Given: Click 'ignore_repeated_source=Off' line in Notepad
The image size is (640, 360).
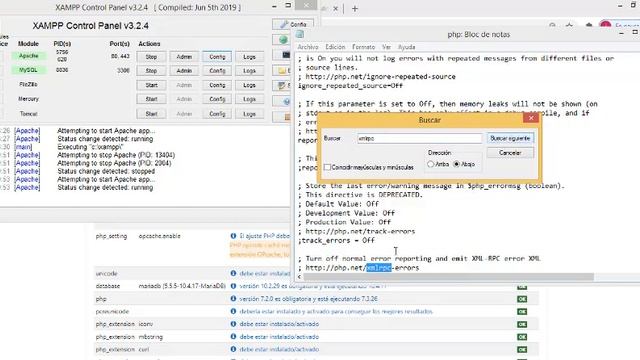Looking at the screenshot, I should tap(350, 86).
